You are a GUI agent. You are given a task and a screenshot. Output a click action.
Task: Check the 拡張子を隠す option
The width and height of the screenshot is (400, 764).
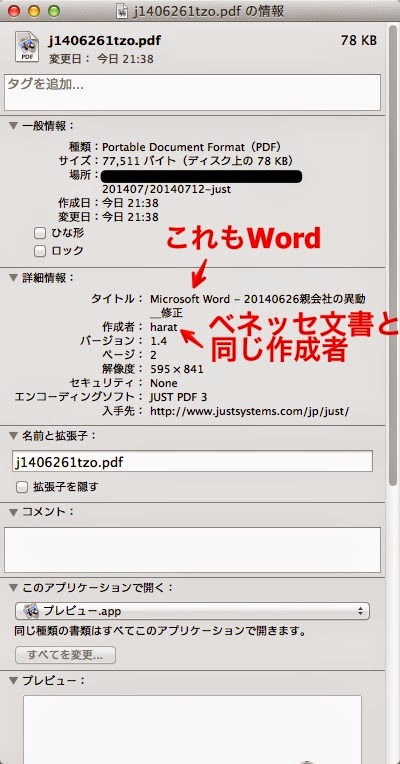(x=21, y=487)
